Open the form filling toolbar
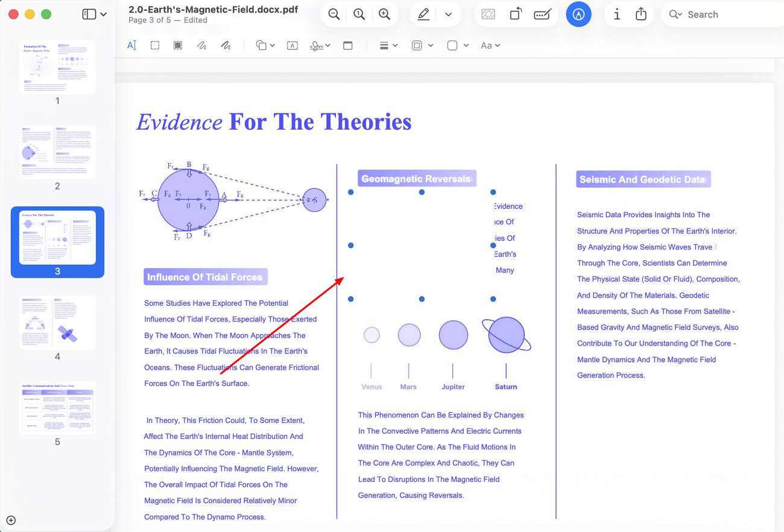 point(542,14)
